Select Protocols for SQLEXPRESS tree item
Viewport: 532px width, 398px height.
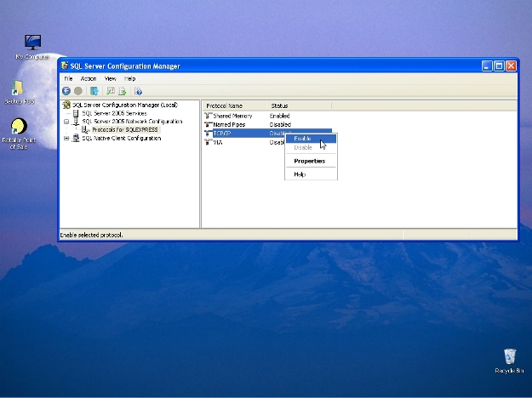(x=124, y=129)
